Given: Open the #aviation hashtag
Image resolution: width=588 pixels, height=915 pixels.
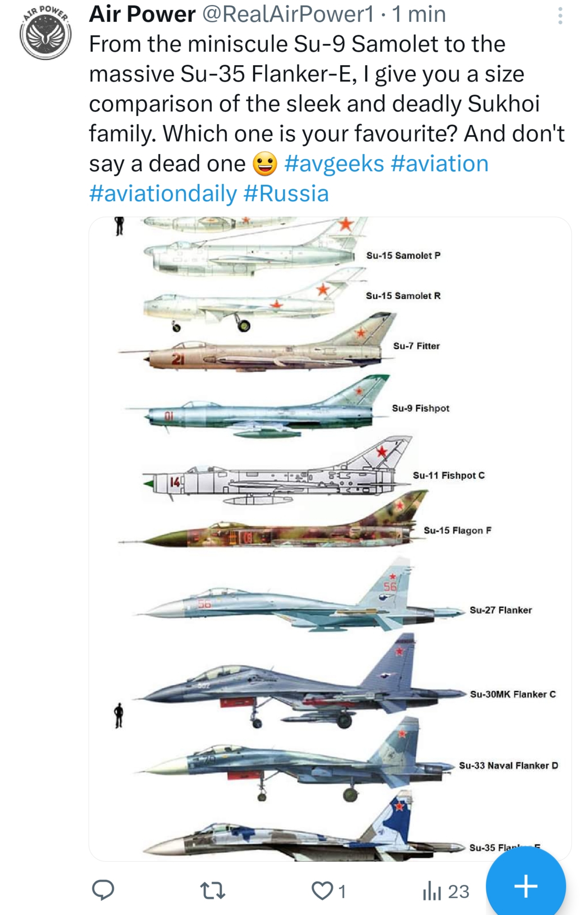Looking at the screenshot, I should click(x=439, y=163).
